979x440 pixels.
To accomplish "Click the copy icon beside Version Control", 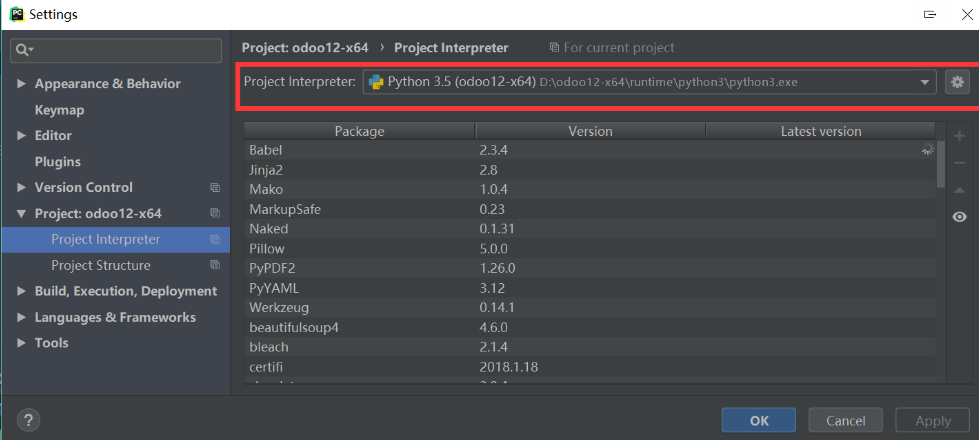I will 215,187.
